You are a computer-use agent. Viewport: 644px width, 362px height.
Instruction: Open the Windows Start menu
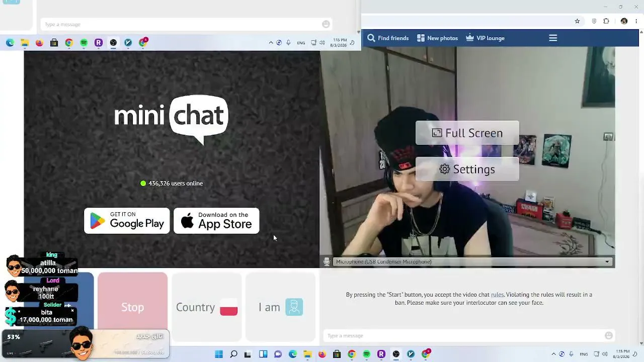tap(219, 354)
